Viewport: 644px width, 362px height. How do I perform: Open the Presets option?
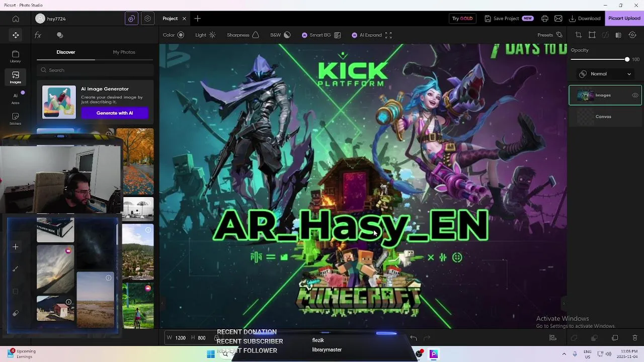pos(550,35)
